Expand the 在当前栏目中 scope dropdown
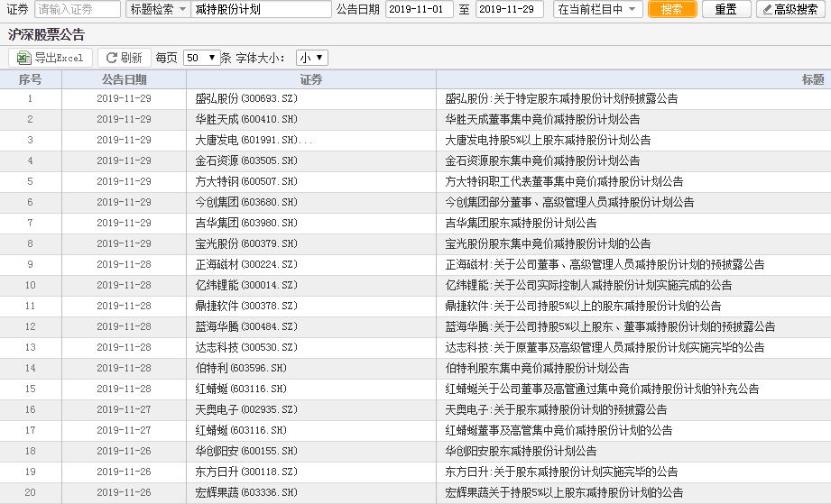 [x=597, y=10]
